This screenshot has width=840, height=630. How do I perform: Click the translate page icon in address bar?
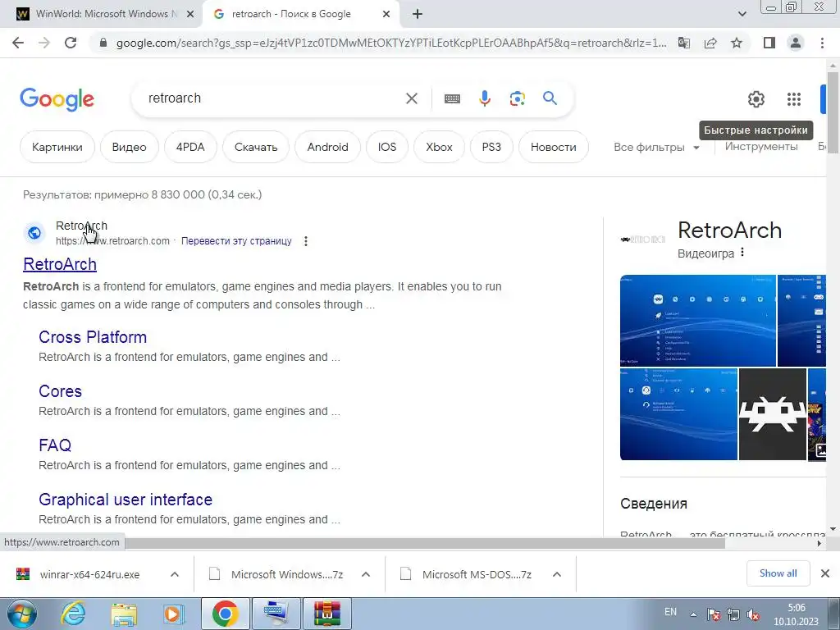pos(684,43)
